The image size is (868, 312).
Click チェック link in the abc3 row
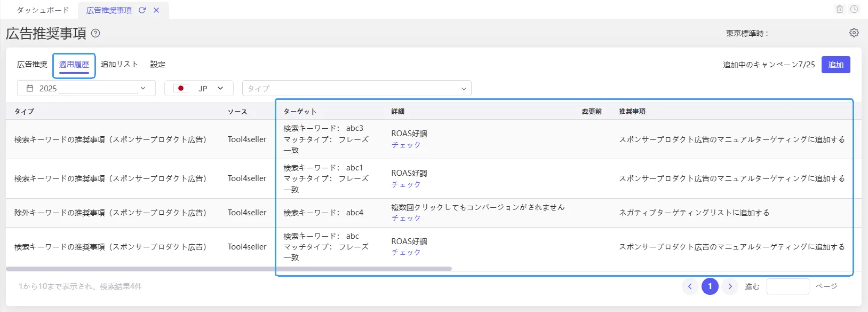coord(406,145)
